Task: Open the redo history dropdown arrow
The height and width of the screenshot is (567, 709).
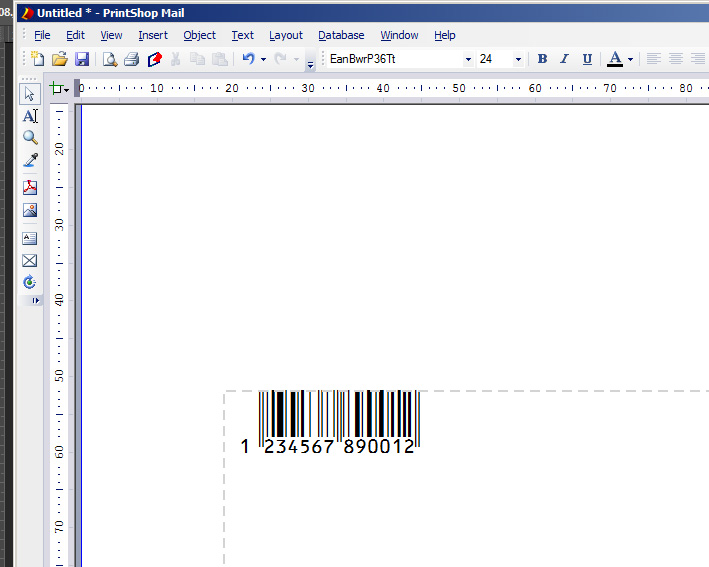Action: pyautogui.click(x=296, y=59)
